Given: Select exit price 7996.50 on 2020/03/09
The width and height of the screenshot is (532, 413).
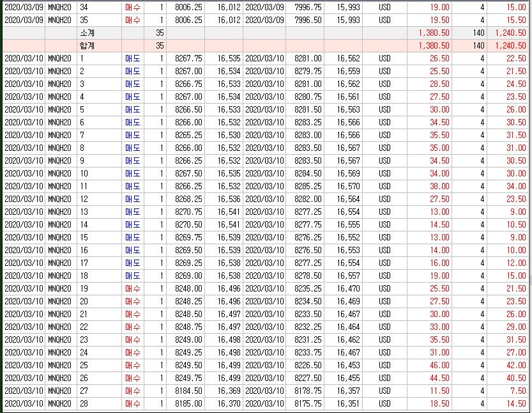Looking at the screenshot, I should coord(308,20).
